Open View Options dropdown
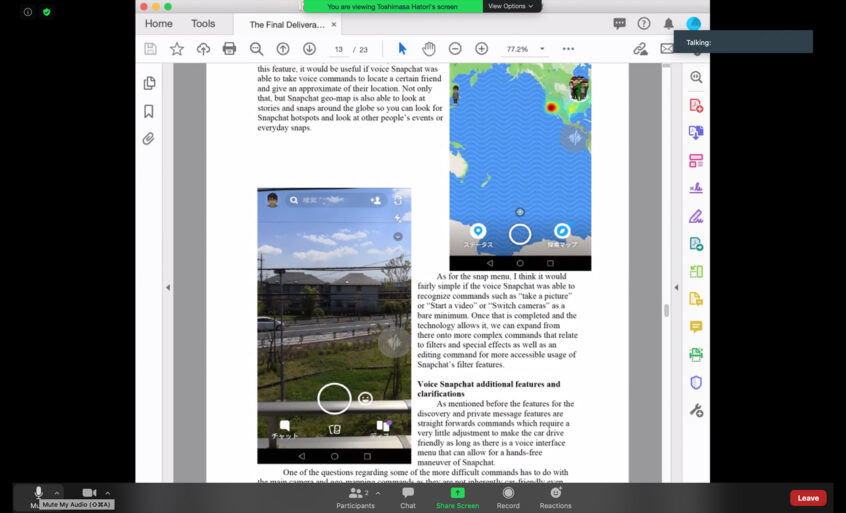 click(510, 6)
